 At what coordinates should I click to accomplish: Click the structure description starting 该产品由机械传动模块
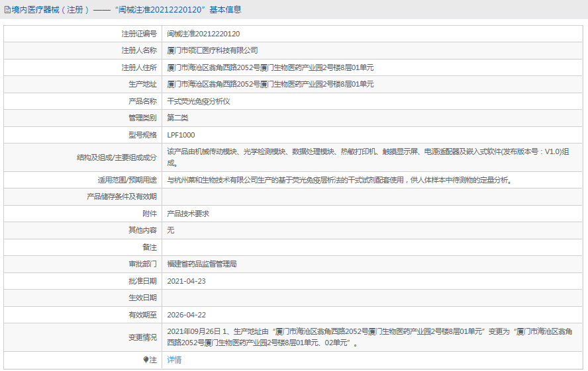pyautogui.click(x=368, y=157)
